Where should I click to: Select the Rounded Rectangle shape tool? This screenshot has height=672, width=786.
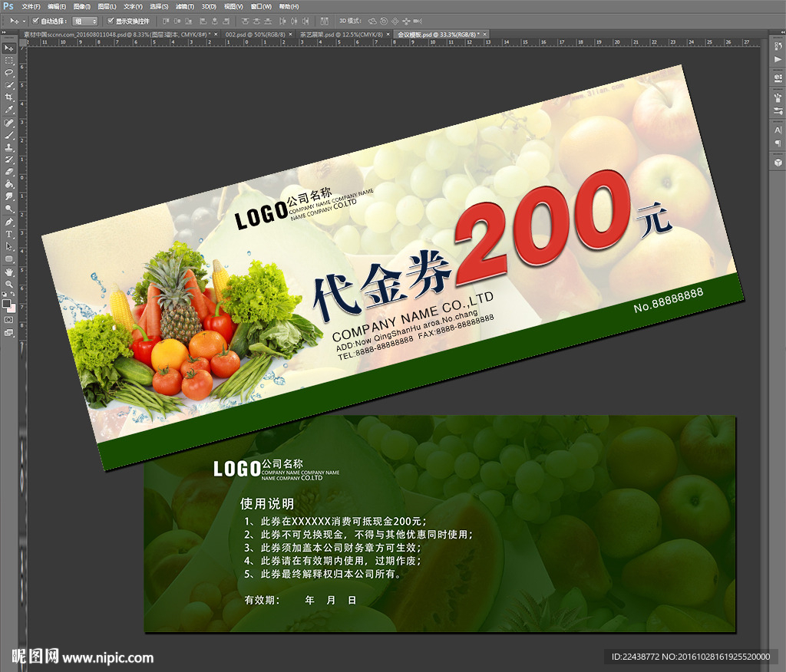[x=8, y=259]
